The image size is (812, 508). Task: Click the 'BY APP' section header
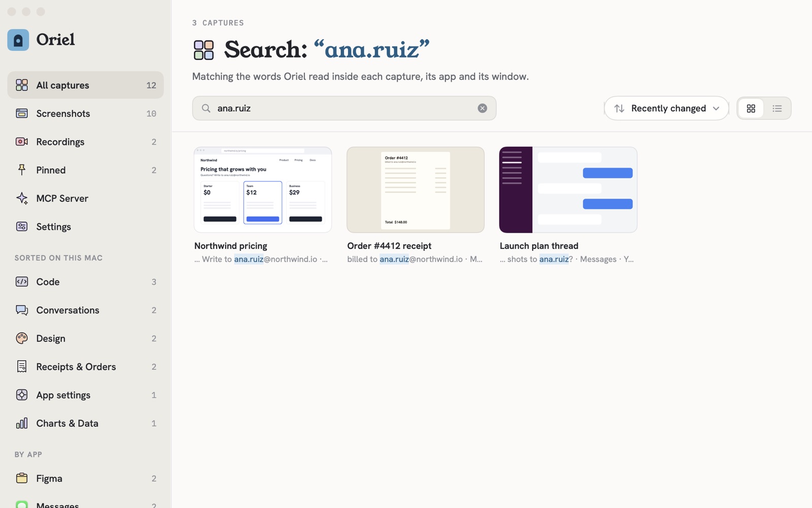point(28,454)
